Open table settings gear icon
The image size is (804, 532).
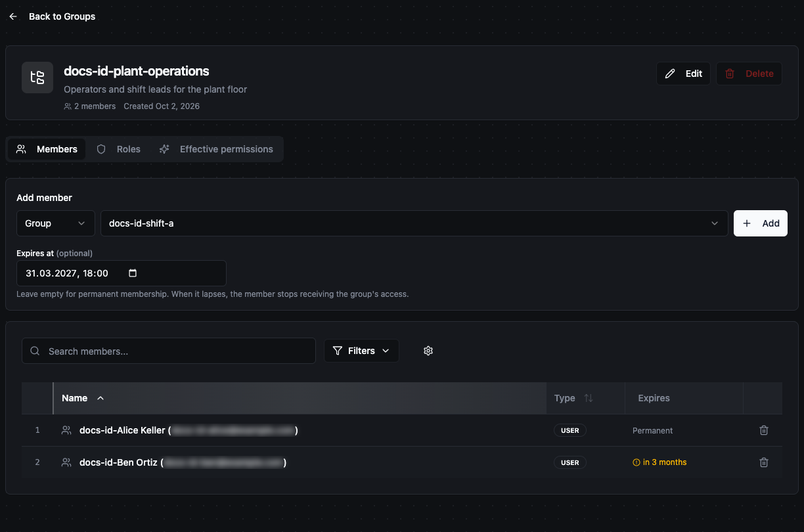pos(428,351)
